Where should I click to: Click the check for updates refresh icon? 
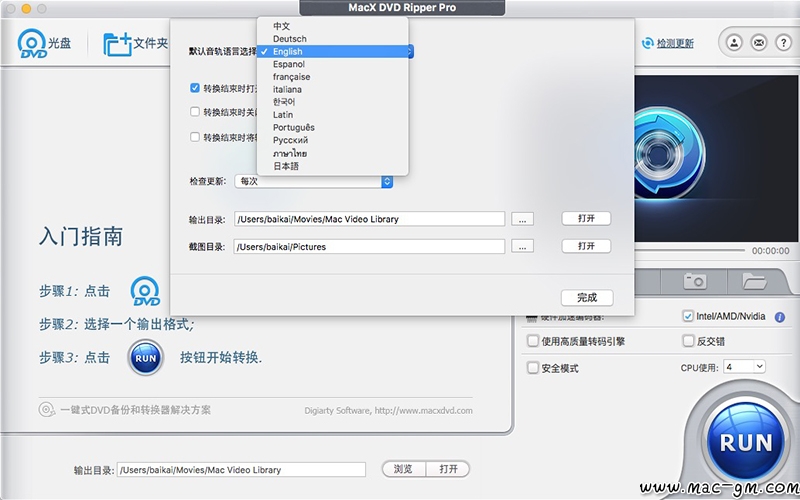(647, 43)
